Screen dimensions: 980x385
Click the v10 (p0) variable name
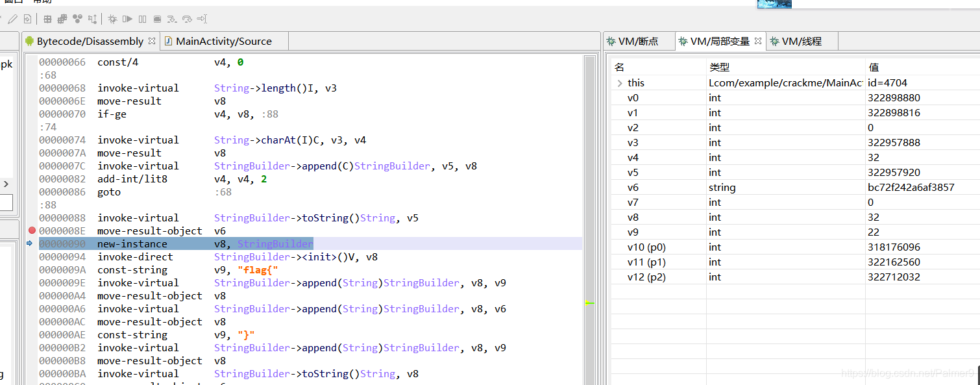(646, 247)
